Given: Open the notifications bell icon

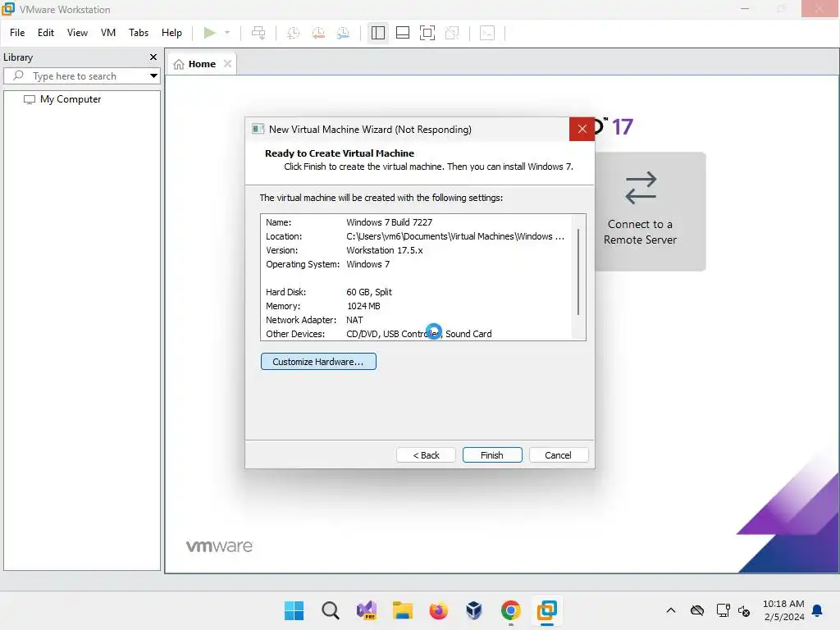Looking at the screenshot, I should click(x=818, y=610).
